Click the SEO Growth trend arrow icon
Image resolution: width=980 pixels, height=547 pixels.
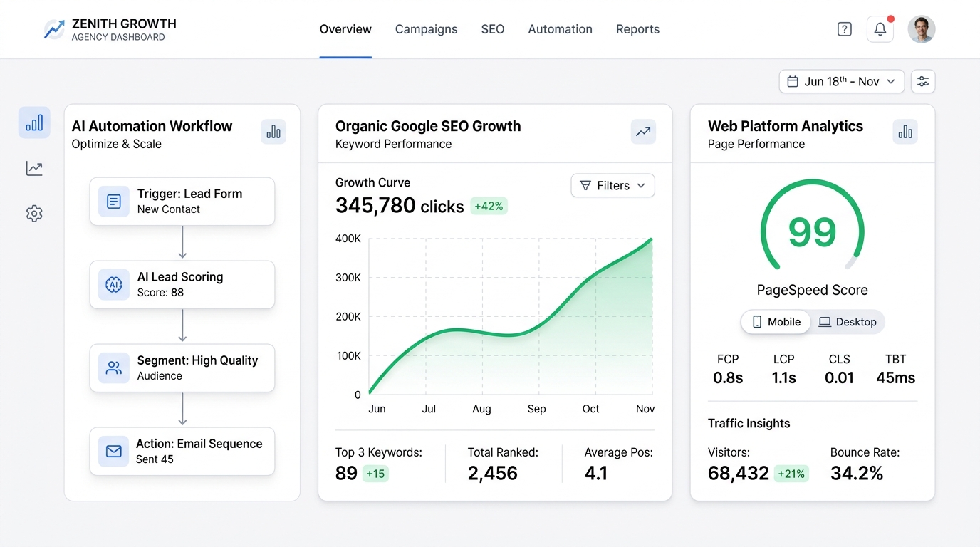643,132
